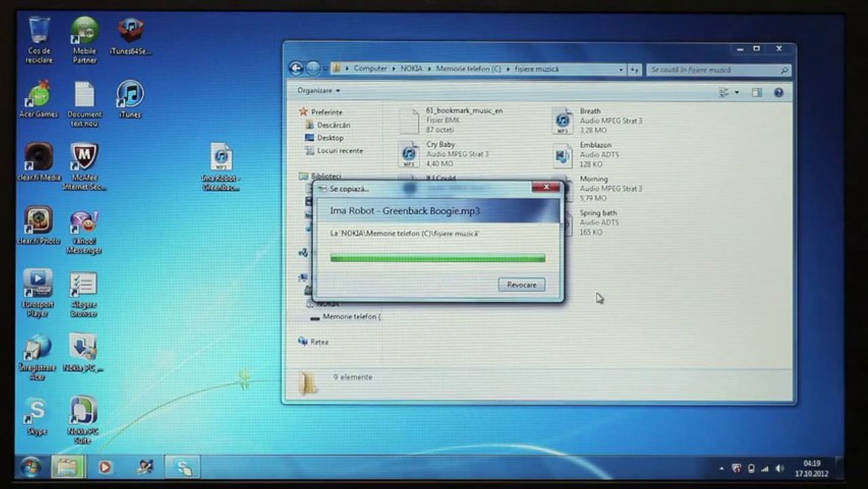The height and width of the screenshot is (489, 868).
Task: Click NOKIA in the address breadcrumb
Action: point(411,69)
